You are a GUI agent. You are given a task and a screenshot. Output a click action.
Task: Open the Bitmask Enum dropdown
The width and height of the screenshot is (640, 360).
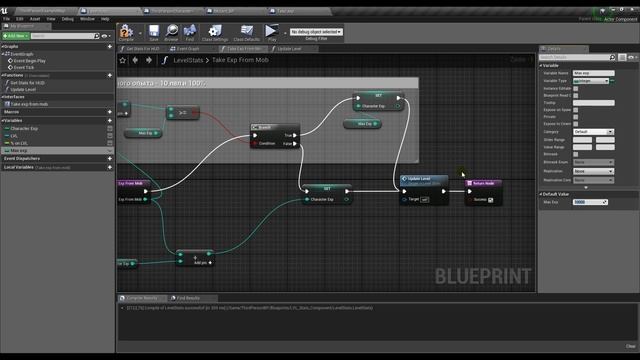593,162
